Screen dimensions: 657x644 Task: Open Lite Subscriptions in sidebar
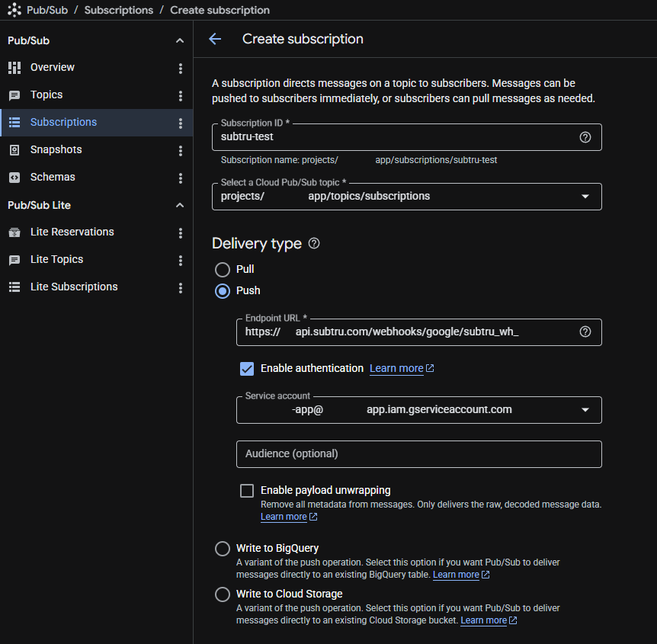coord(96,287)
